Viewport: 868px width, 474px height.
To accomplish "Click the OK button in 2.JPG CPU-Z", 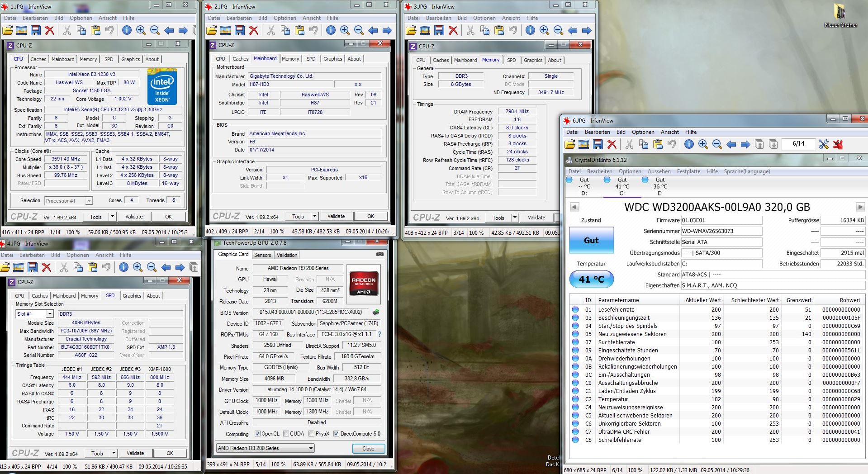I will pos(370,216).
